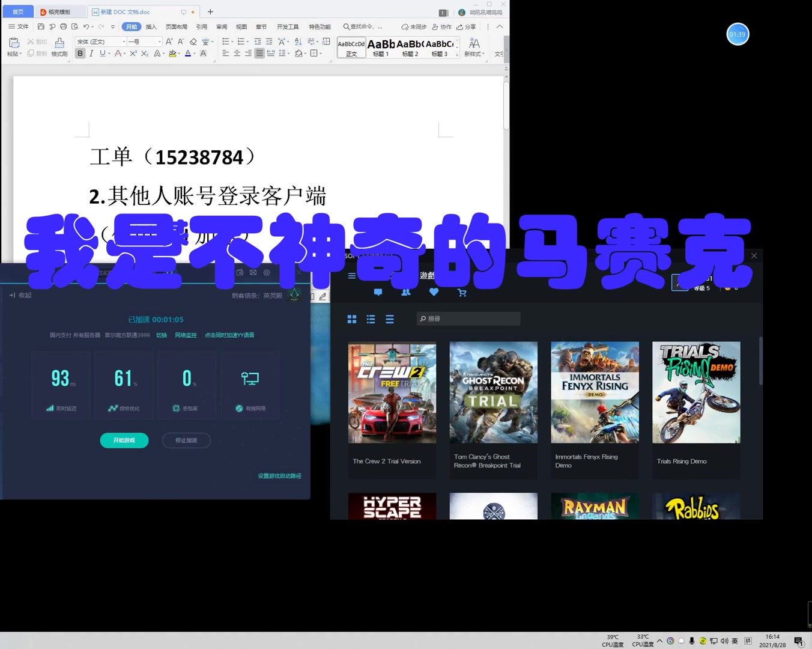Open wishlist heart icon in Ubisoft Connect

(434, 292)
